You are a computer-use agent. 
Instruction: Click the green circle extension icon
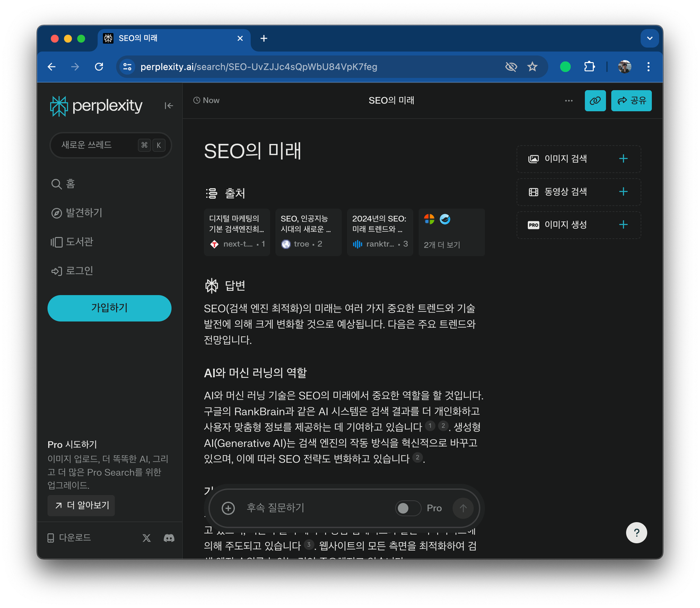point(565,67)
